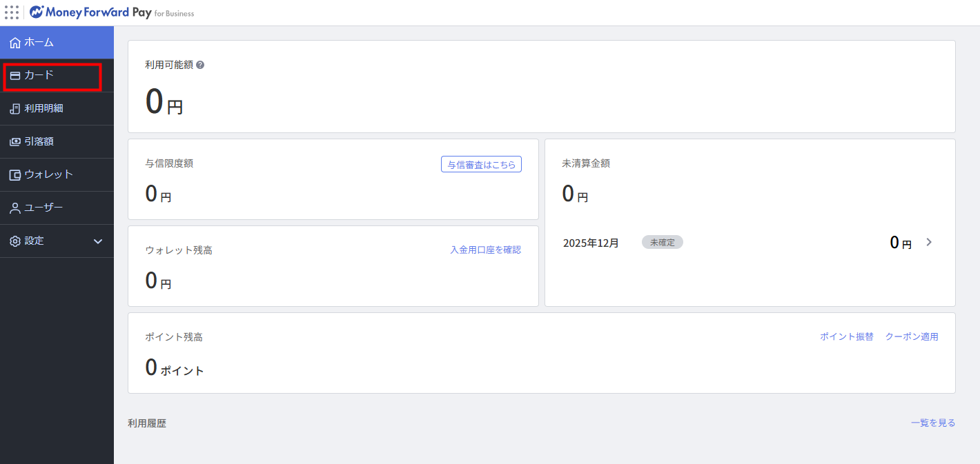Image resolution: width=980 pixels, height=464 pixels.
Task: Click the 引落額 withdrawal icon
Action: pyautogui.click(x=15, y=142)
